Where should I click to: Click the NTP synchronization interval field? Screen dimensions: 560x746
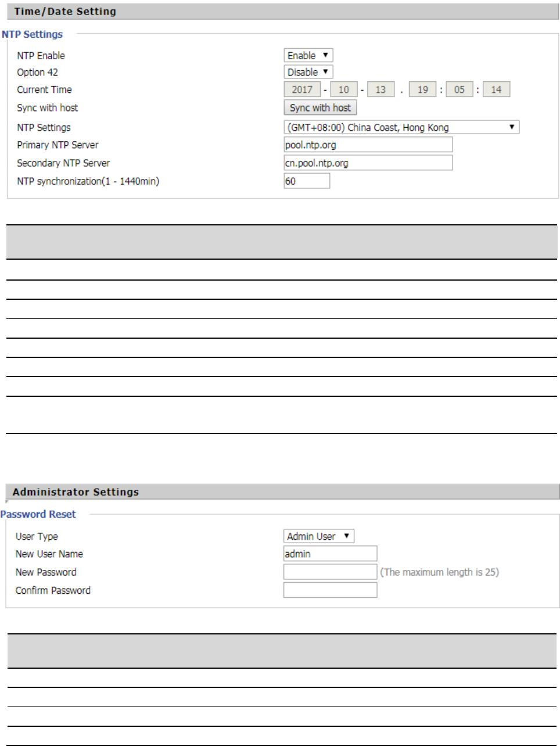[x=307, y=181]
